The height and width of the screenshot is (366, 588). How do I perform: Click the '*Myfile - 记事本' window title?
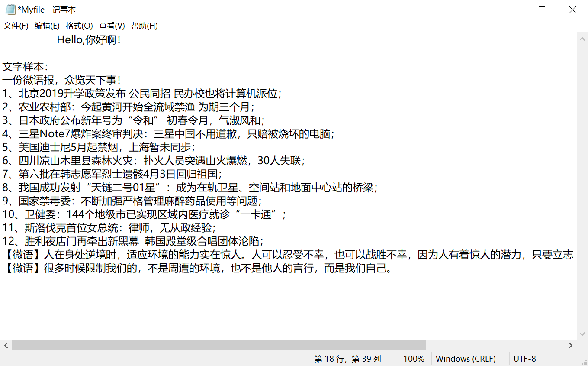47,10
